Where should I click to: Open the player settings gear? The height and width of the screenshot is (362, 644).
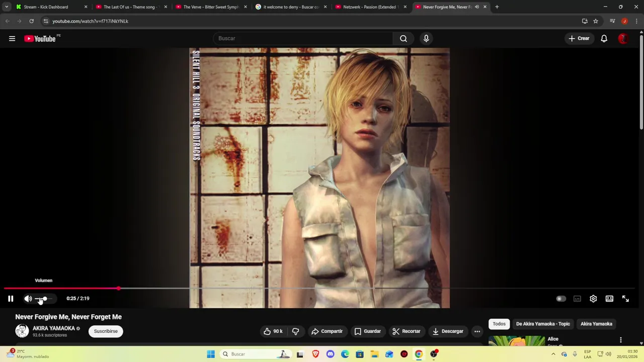click(593, 299)
